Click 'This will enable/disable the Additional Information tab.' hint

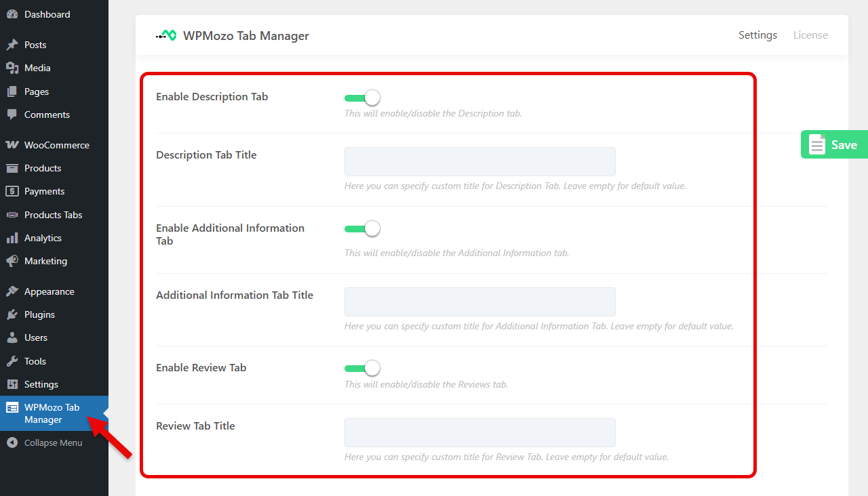[456, 253]
